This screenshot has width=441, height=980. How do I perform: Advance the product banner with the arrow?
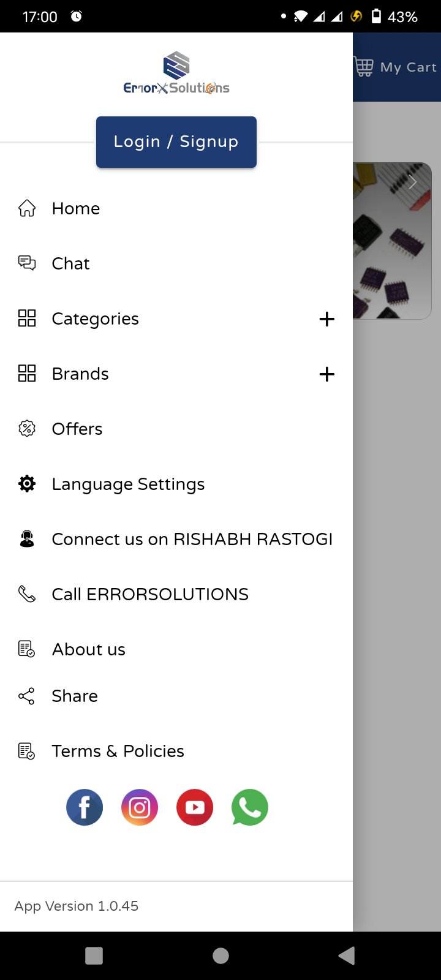tap(413, 182)
